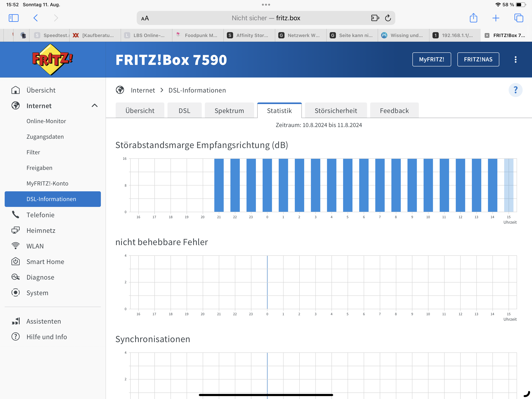Open the Safari share sheet icon
The width and height of the screenshot is (532, 399).
pos(473,18)
